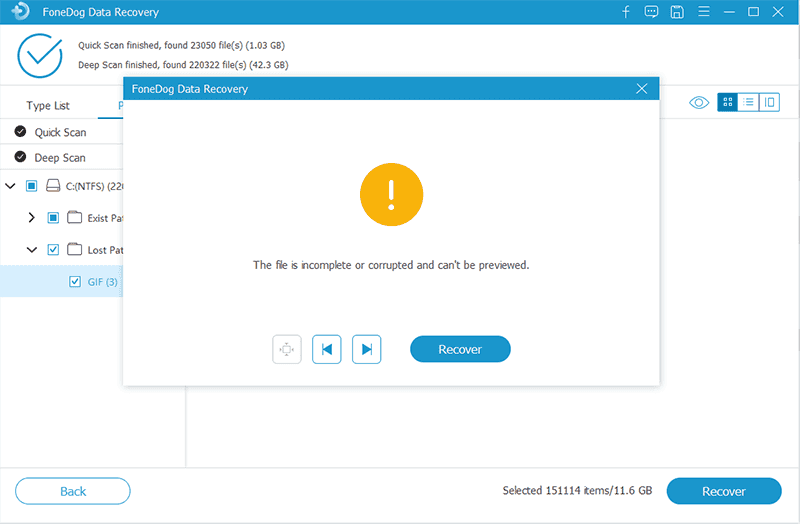
Task: Switch to list view mode
Action: point(748,102)
